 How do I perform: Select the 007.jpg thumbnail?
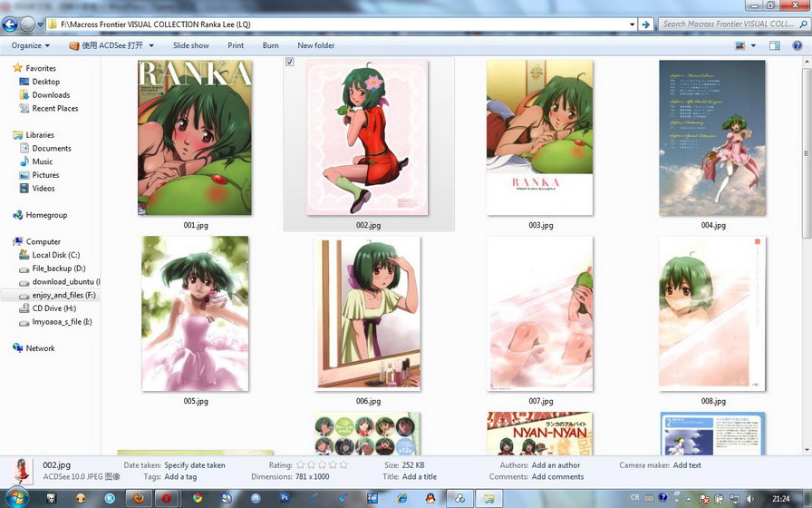coord(540,314)
